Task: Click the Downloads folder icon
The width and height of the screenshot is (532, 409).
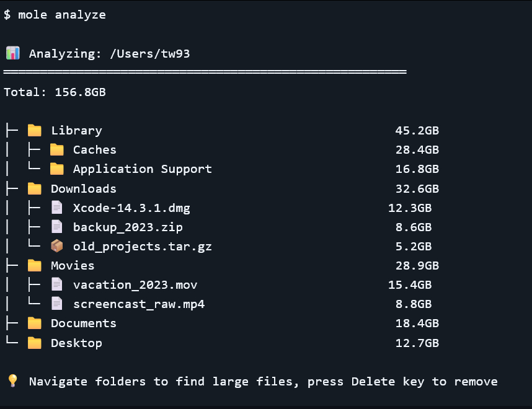Action: pos(35,188)
